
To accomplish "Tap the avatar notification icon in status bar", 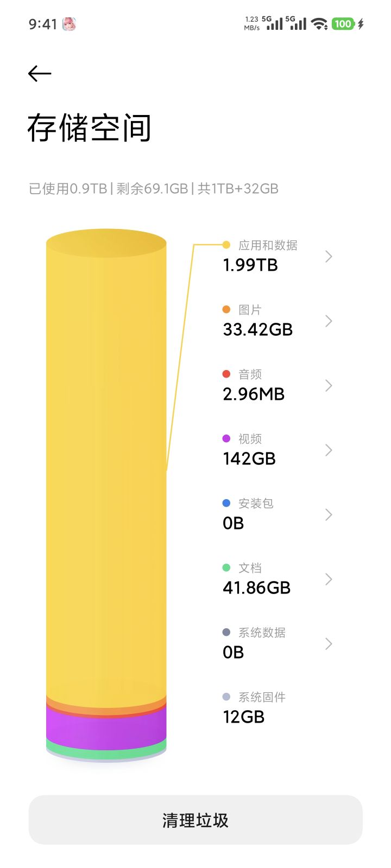I will (x=69, y=24).
